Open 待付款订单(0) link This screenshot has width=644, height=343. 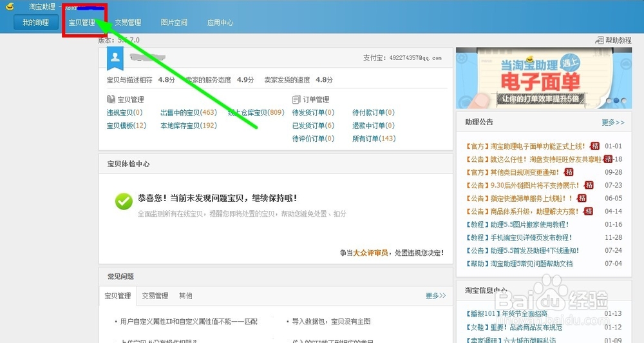coord(374,112)
